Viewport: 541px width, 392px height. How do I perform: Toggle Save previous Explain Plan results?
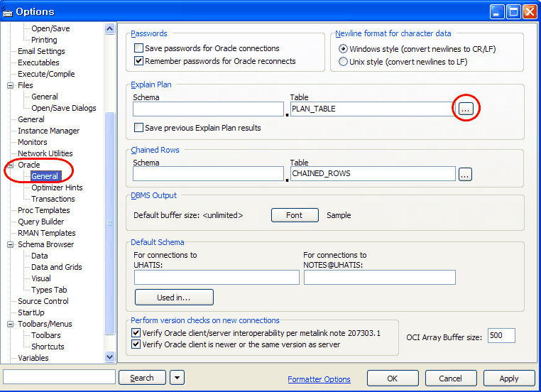(139, 128)
